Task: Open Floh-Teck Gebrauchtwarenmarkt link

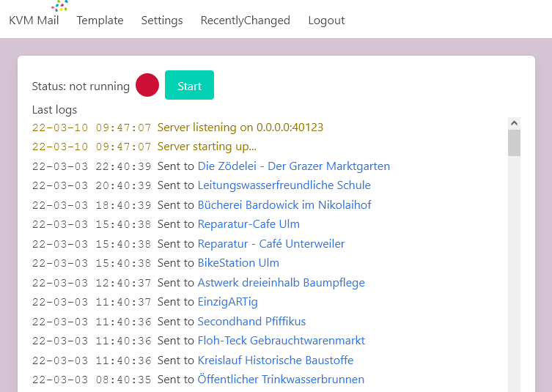Action: [x=281, y=341]
